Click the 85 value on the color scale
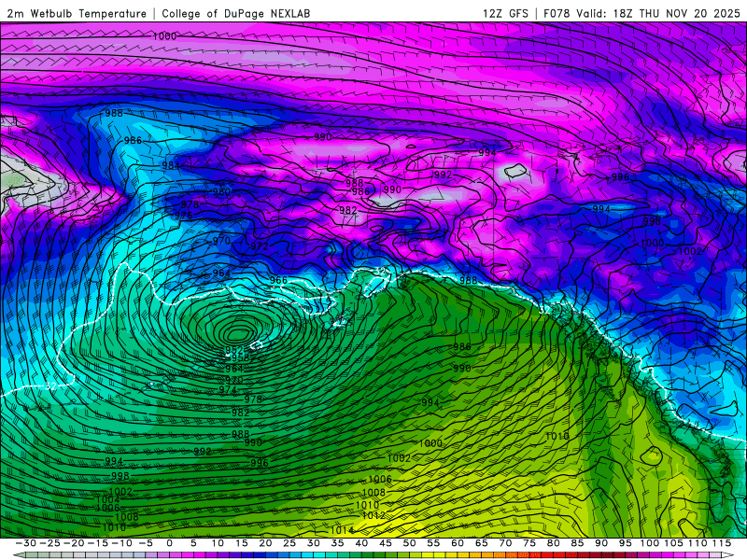The image size is (747, 560). (x=577, y=543)
